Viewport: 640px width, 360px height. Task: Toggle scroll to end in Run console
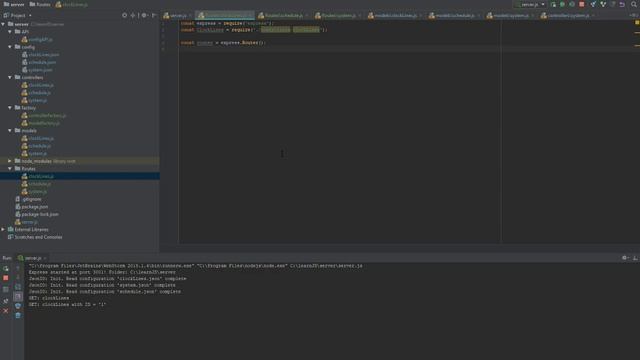tap(18, 296)
